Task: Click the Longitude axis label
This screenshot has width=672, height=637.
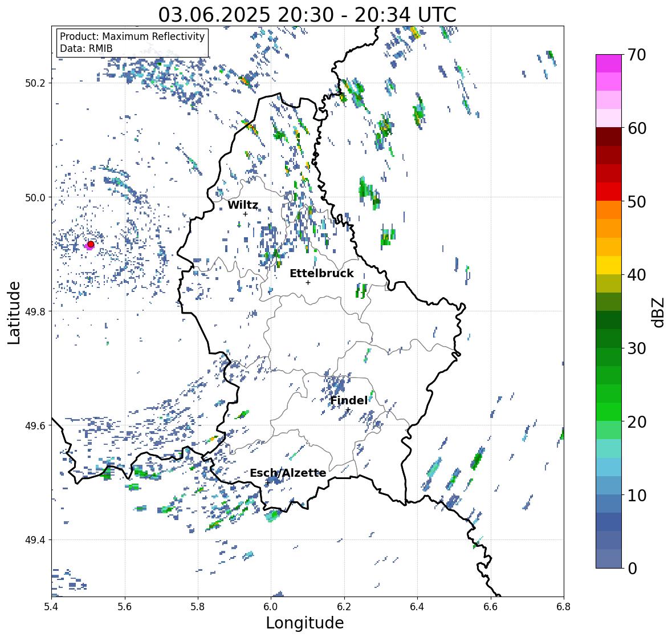Action: pos(305,623)
